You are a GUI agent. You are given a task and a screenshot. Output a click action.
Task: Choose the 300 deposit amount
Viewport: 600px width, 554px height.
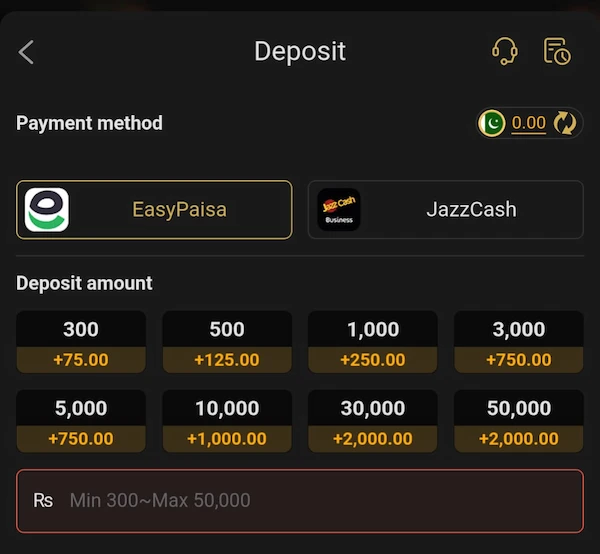pyautogui.click(x=81, y=342)
